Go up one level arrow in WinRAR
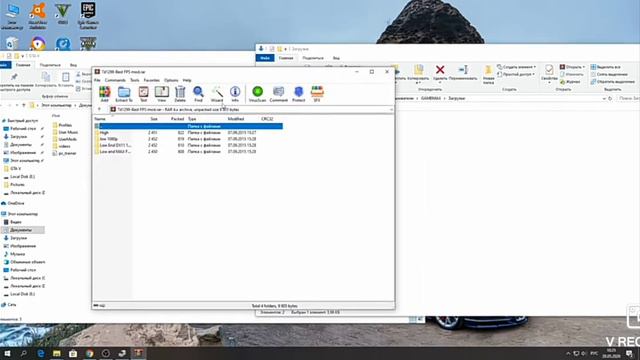The width and height of the screenshot is (640, 360). coord(99,109)
